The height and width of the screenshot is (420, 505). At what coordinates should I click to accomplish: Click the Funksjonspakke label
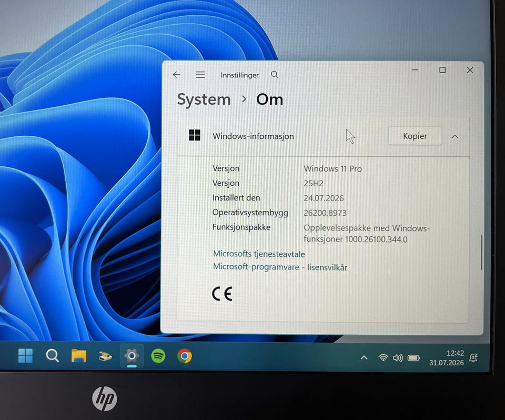(x=241, y=227)
